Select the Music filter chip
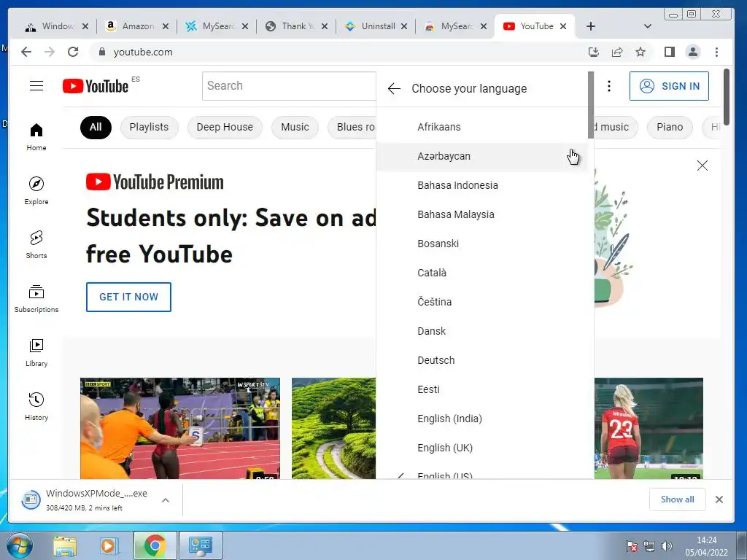This screenshot has height=560, width=747. pos(295,127)
